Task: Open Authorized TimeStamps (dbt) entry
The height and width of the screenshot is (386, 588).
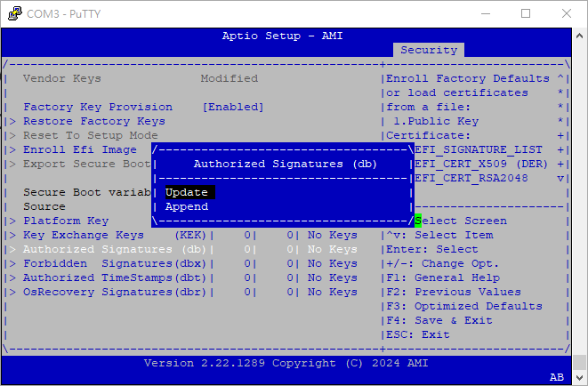Action: (x=115, y=277)
